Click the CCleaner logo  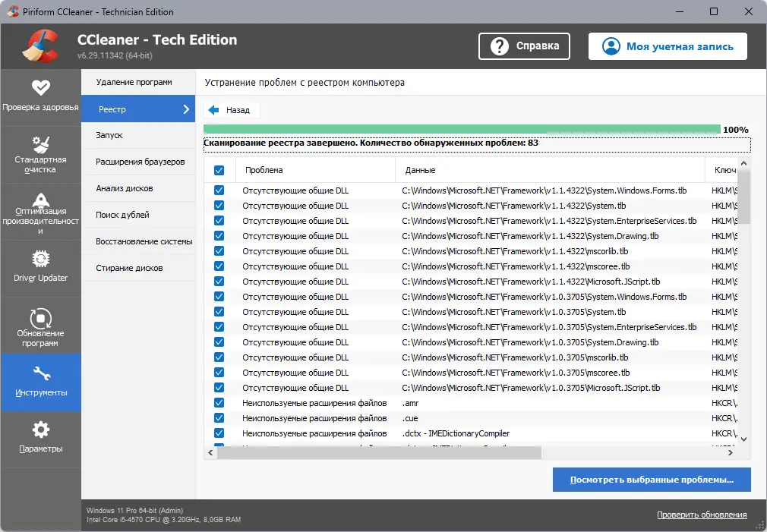tap(42, 46)
